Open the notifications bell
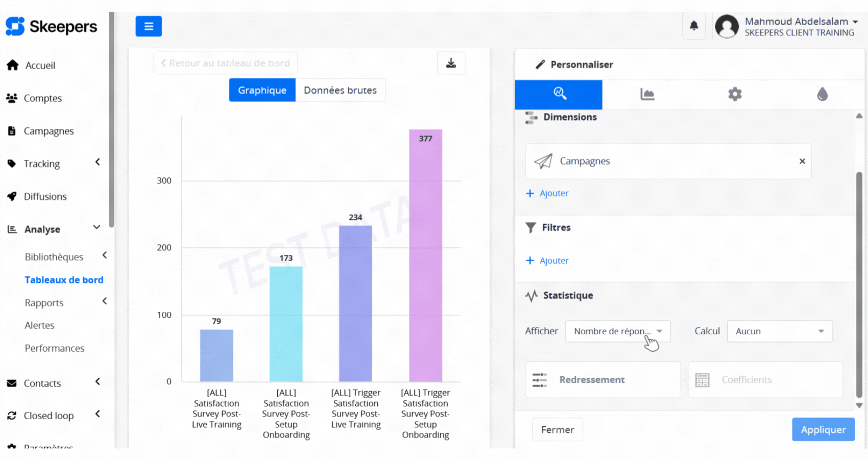The width and height of the screenshot is (868, 460). [694, 26]
